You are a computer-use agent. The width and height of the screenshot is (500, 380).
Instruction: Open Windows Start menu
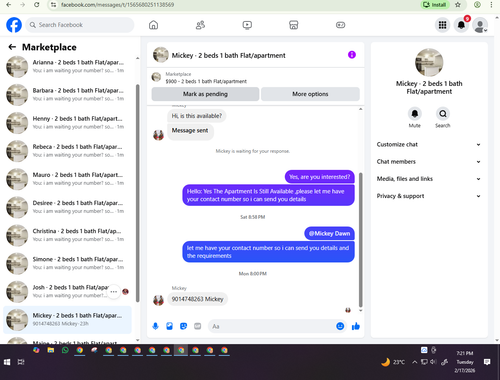pos(7,362)
